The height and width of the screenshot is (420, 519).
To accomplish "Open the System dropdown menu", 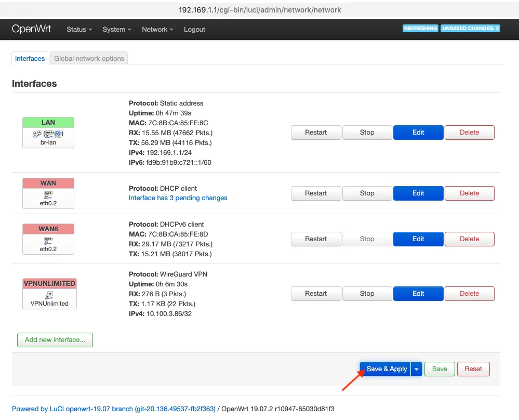I will tap(116, 30).
